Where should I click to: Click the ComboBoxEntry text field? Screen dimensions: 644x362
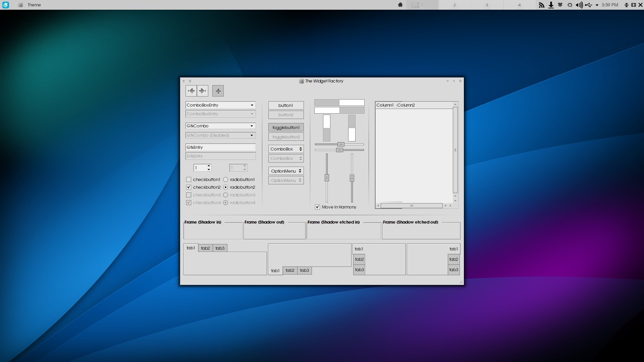point(217,105)
